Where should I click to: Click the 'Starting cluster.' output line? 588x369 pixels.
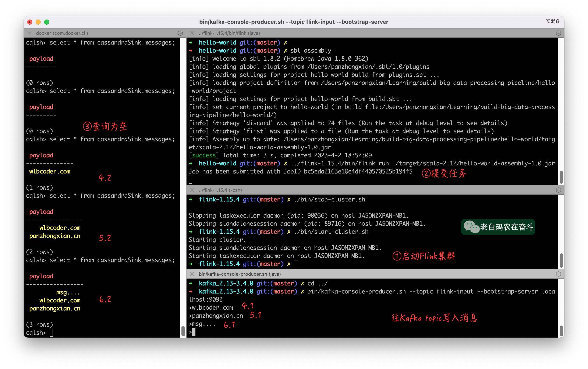(x=217, y=240)
